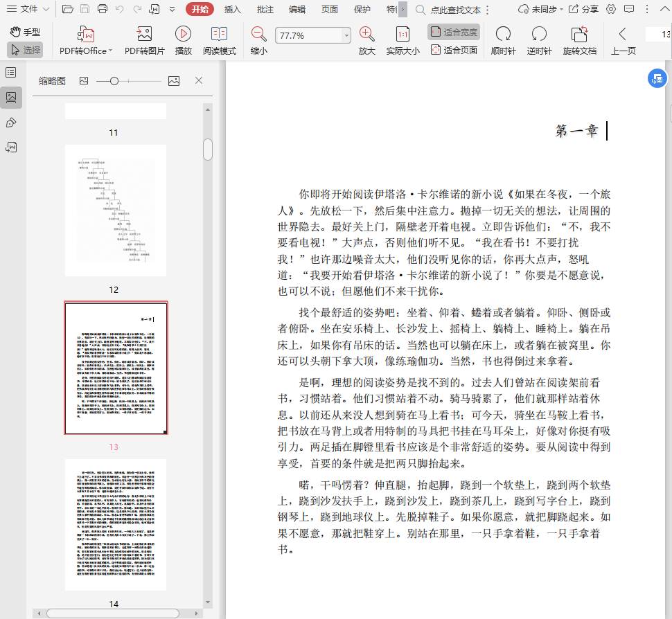Click the thumbnail size slider handle
The image size is (672, 619).
point(114,81)
